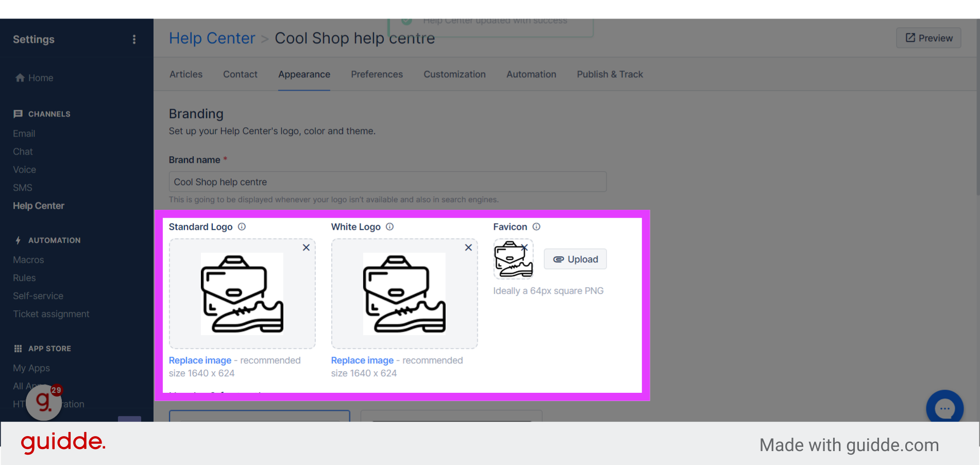Image resolution: width=980 pixels, height=465 pixels.
Task: Open the Customization tab
Action: pyautogui.click(x=454, y=74)
